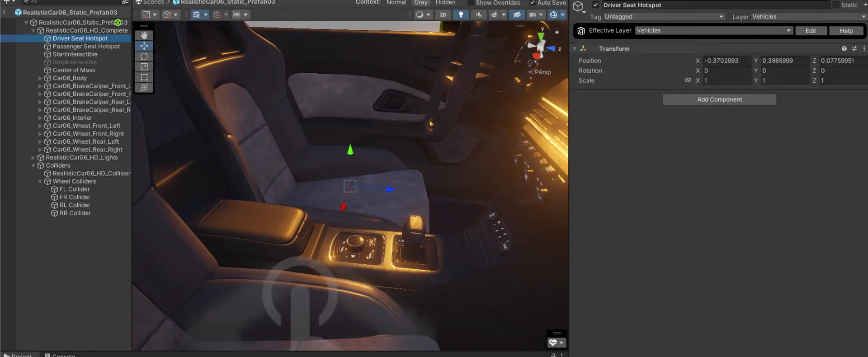Toggle Auto Save checkbox
The image size is (868, 357).
pos(533,3)
